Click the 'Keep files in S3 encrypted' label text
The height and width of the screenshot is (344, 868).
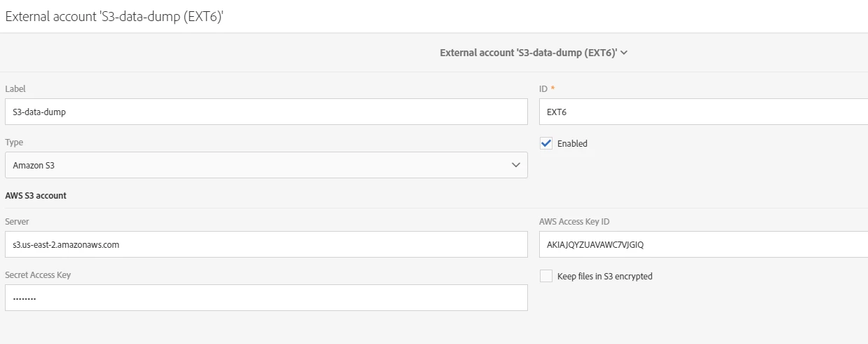point(604,277)
